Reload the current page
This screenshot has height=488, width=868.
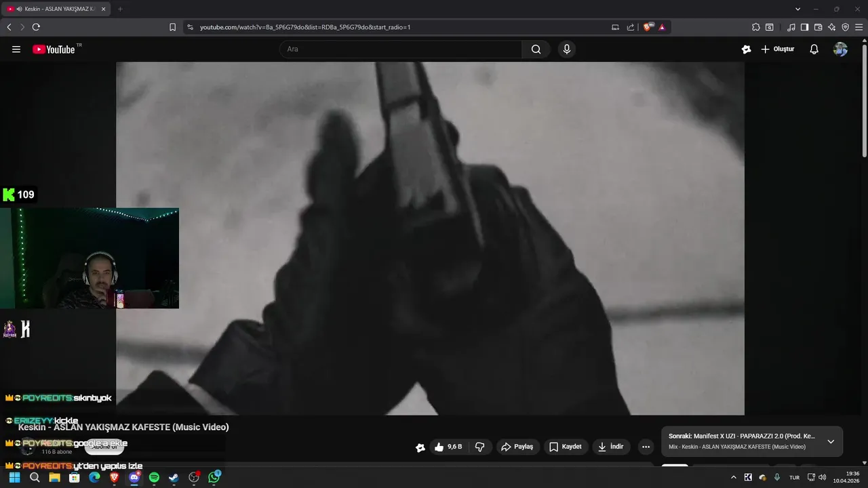(36, 27)
